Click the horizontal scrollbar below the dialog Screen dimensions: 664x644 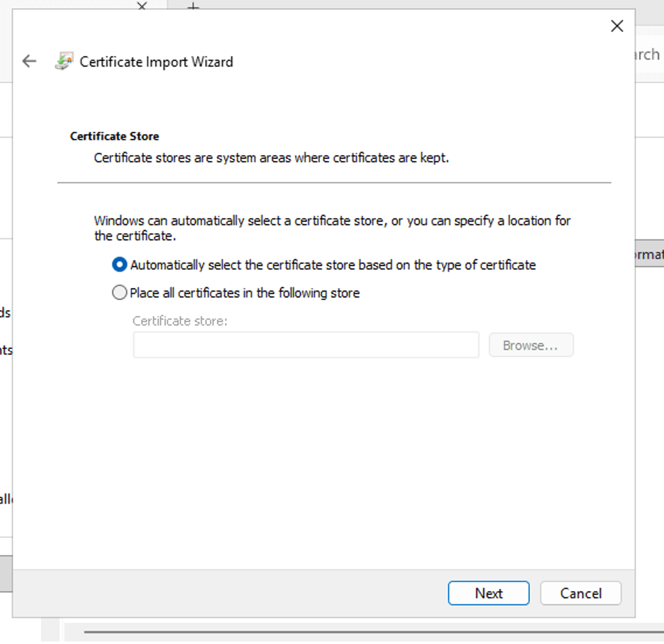[373, 632]
